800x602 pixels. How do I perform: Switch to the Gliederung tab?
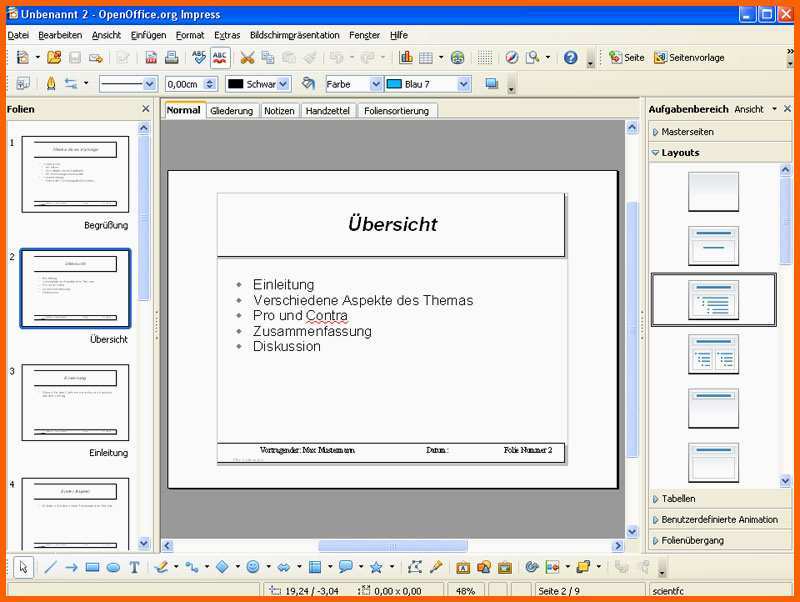[232, 111]
